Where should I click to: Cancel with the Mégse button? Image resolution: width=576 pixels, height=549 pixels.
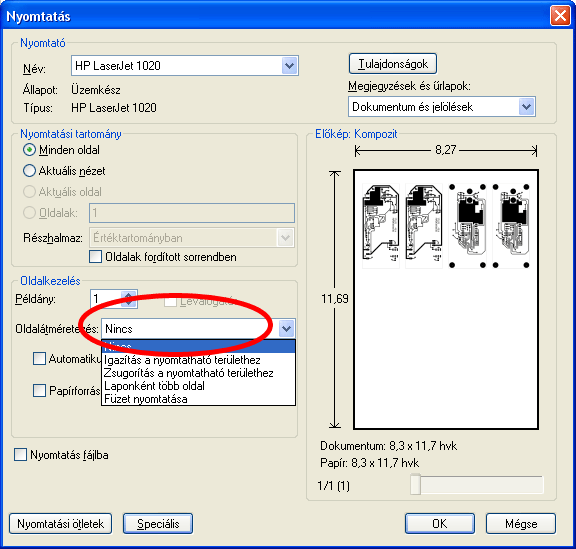point(521,524)
